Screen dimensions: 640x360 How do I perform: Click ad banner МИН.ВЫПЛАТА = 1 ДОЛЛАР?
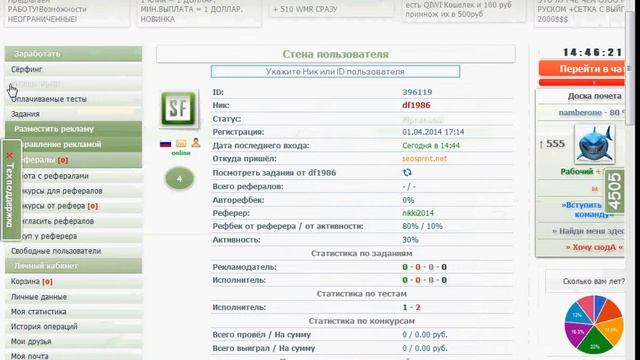(199, 12)
